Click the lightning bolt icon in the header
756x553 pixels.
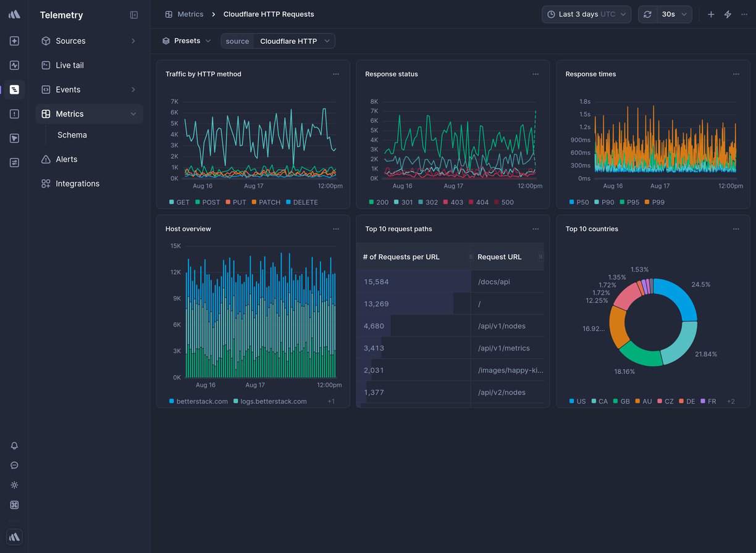coord(728,14)
